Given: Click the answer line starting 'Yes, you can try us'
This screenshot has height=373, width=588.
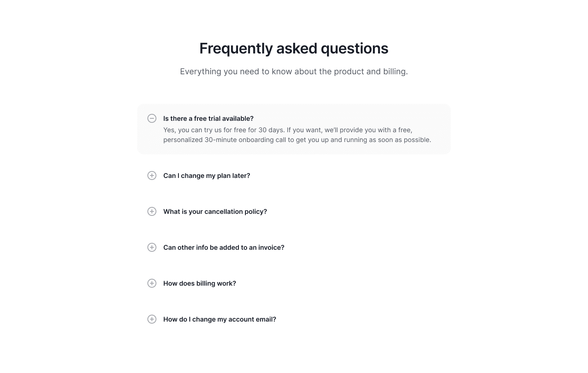Looking at the screenshot, I should [x=288, y=130].
